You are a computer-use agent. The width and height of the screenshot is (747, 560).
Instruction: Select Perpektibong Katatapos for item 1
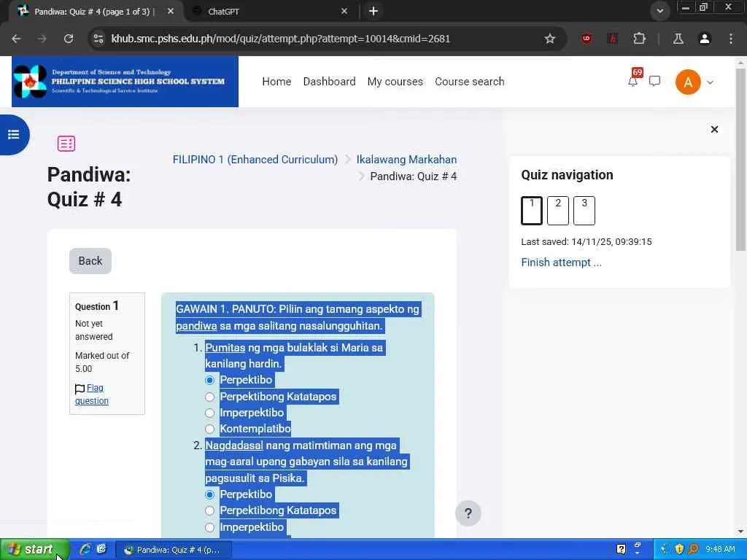click(x=209, y=397)
